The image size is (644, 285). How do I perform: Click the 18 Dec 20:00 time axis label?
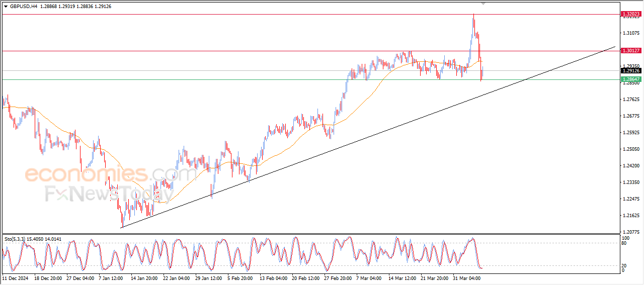[x=48, y=277]
